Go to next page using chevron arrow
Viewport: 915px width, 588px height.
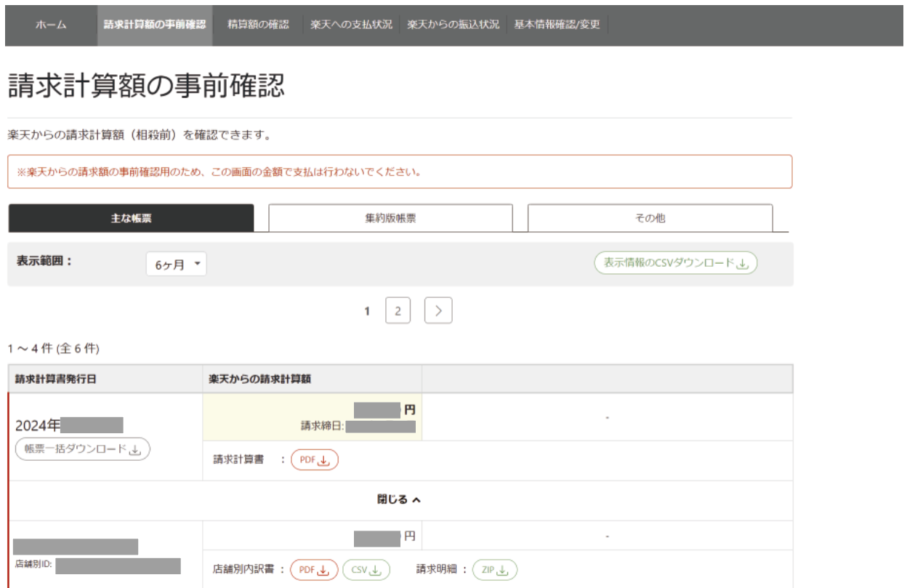point(438,310)
